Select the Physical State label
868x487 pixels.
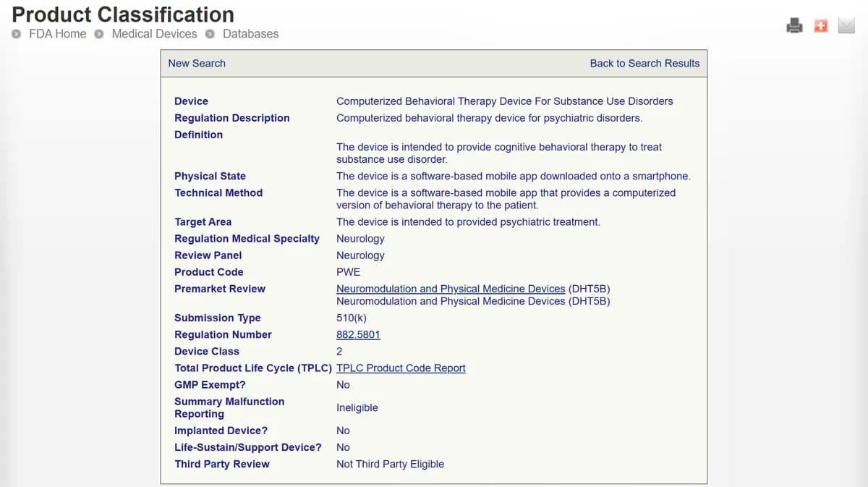tap(210, 176)
